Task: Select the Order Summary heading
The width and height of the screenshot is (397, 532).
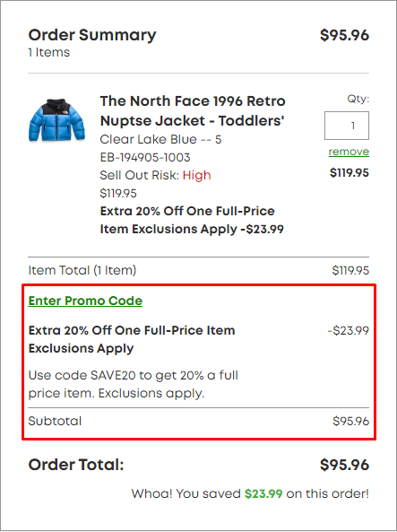Action: pos(92,35)
